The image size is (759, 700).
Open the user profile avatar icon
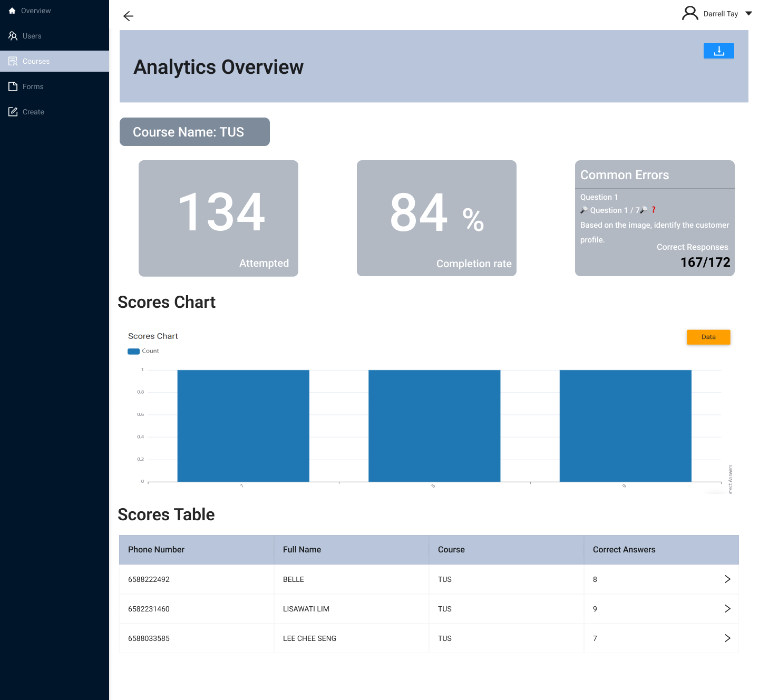pyautogui.click(x=690, y=13)
